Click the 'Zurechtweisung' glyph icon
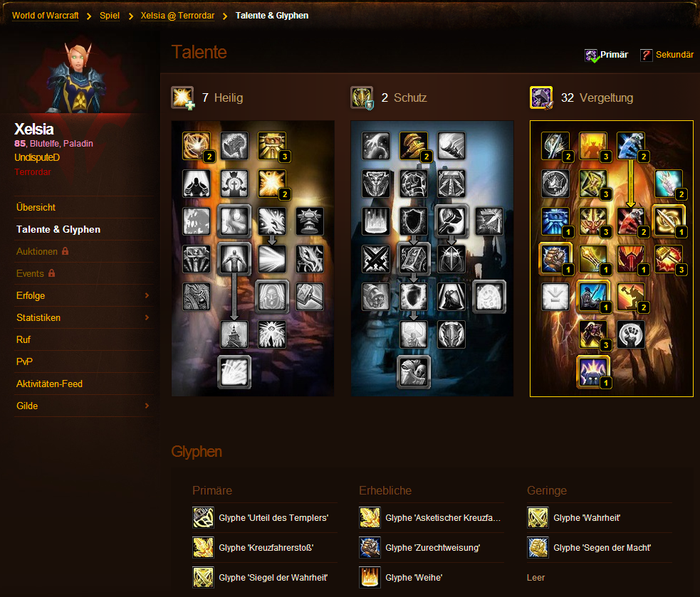This screenshot has height=597, width=700. coord(370,547)
